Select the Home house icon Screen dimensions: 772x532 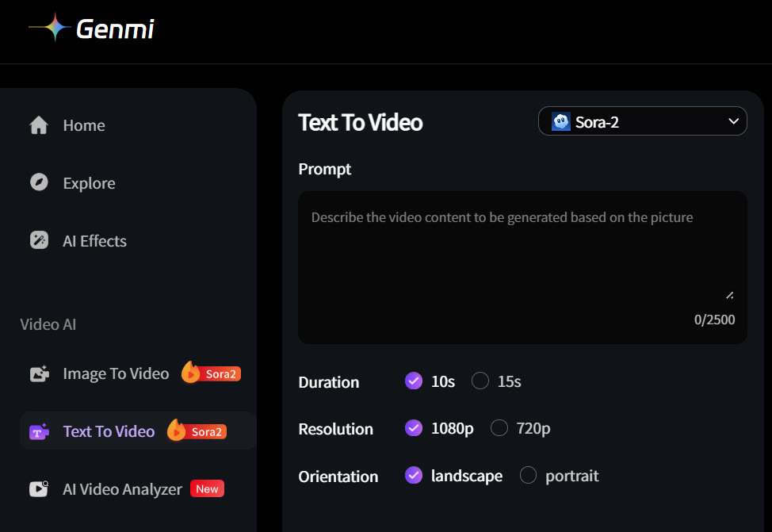(x=38, y=124)
